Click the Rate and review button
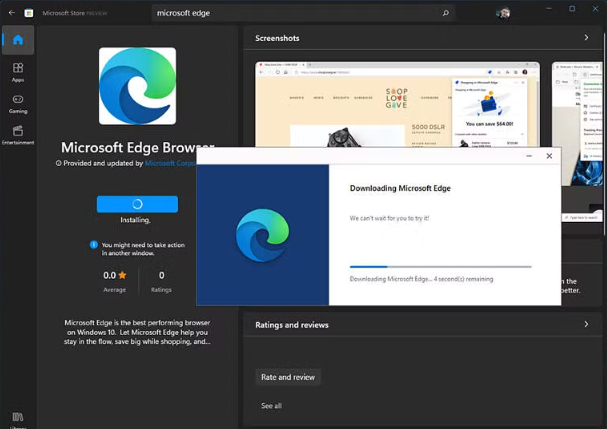 tap(288, 377)
